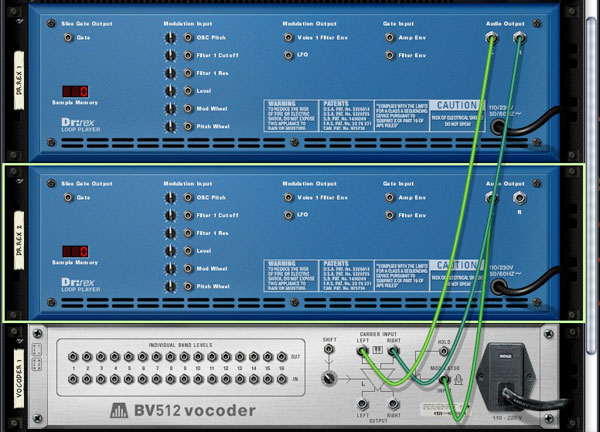Click the Pitch Wheel jack on Dr.REX 1
Screen dimensions: 600x432
click(188, 126)
